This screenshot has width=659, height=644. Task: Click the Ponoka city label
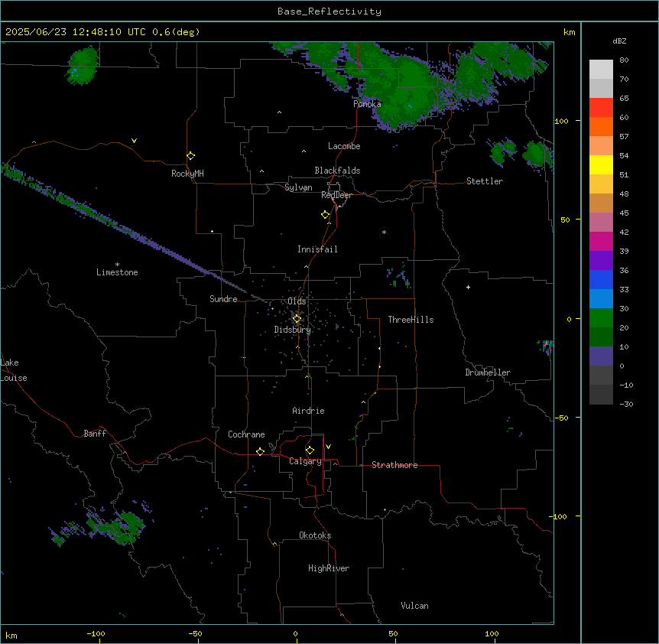pos(367,104)
